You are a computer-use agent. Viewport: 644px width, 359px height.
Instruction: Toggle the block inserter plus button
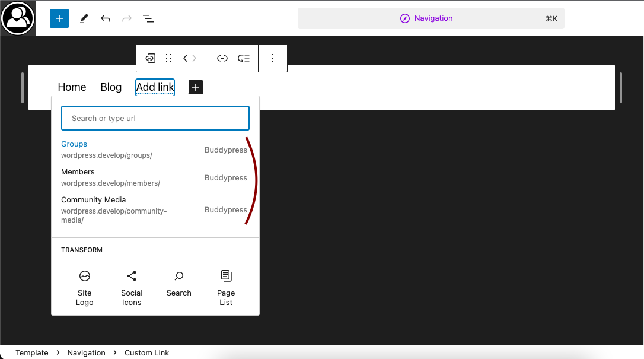(x=59, y=18)
